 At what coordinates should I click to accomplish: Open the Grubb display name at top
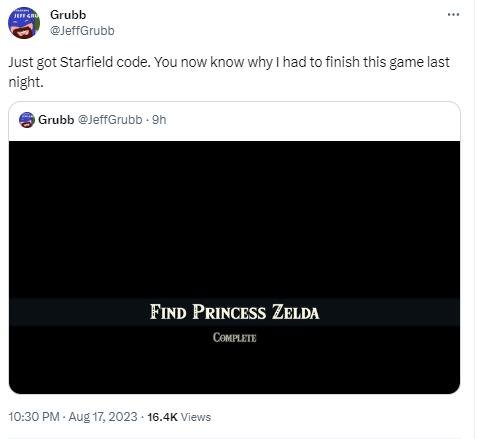pos(68,15)
